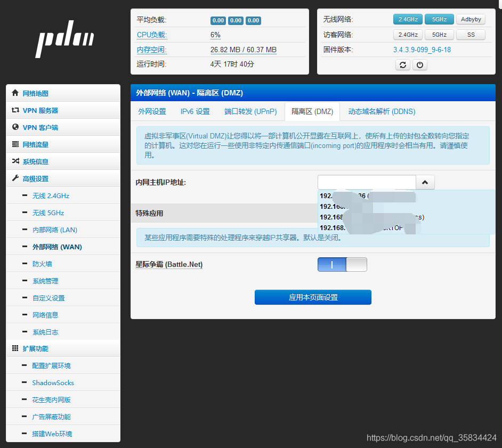502x448 pixels.
Task: Toggle the Battle.Net switch
Action: tap(342, 264)
